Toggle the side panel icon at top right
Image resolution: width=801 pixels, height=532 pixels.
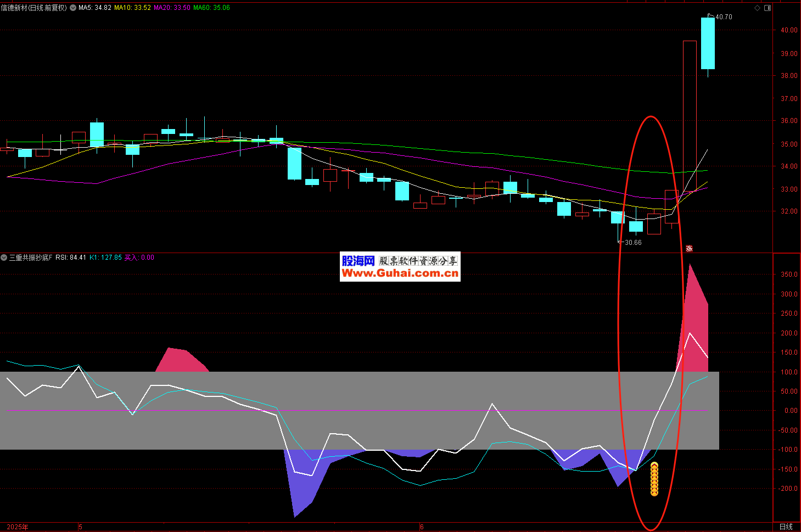[x=768, y=8]
